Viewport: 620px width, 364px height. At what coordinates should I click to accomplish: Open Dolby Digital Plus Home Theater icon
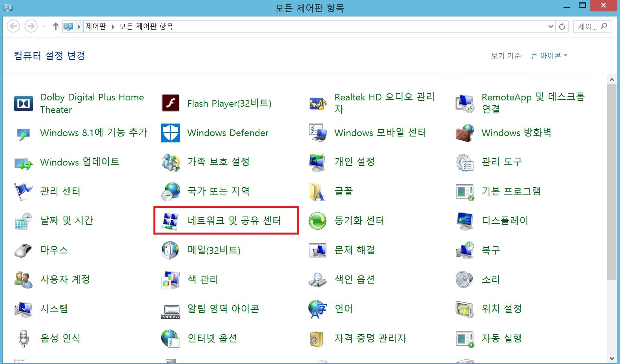23,104
